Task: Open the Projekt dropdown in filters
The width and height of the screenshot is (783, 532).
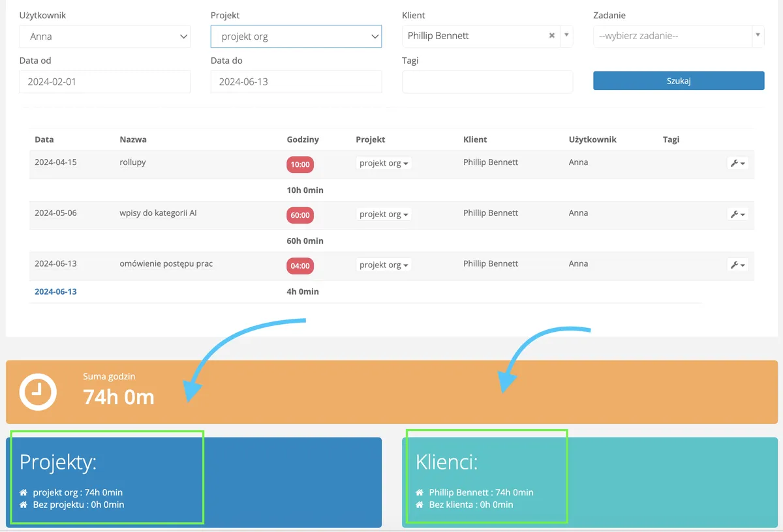Action: pyautogui.click(x=296, y=37)
